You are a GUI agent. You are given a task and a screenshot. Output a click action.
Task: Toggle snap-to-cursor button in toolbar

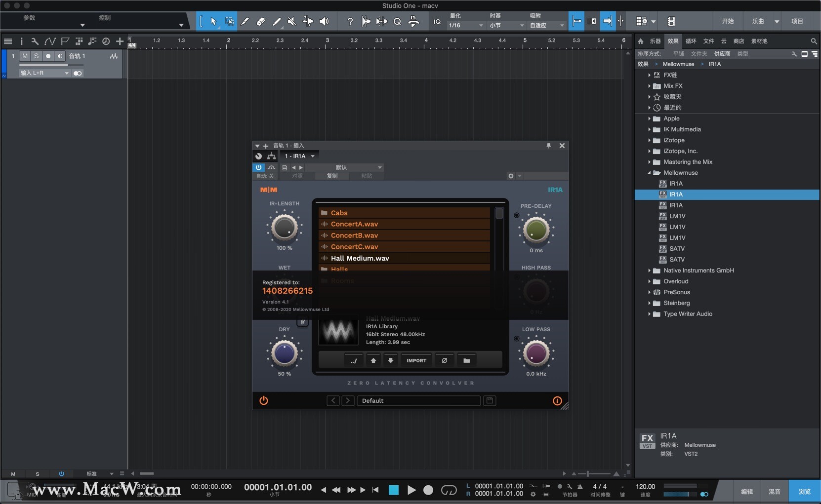[576, 21]
